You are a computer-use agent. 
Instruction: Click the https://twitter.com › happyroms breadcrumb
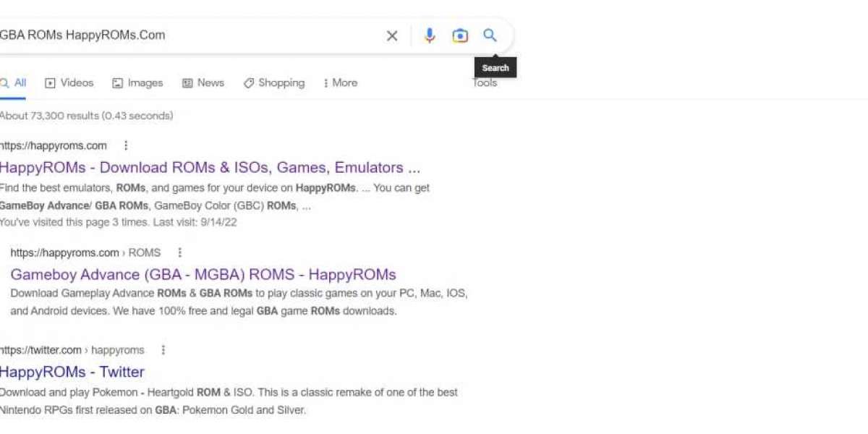point(72,350)
